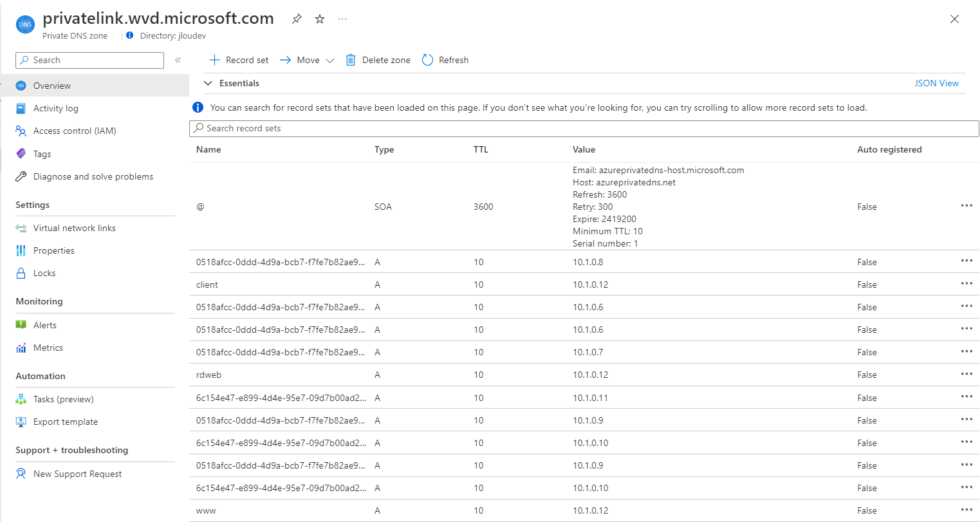980x522 pixels.
Task: Click the Value column header
Action: (584, 149)
